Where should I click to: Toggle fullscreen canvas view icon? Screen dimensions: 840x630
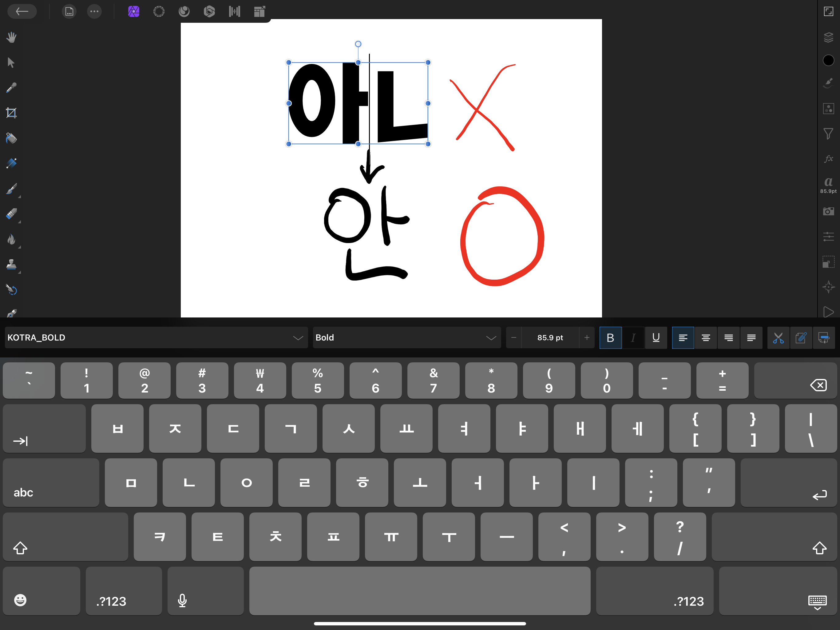click(x=828, y=11)
